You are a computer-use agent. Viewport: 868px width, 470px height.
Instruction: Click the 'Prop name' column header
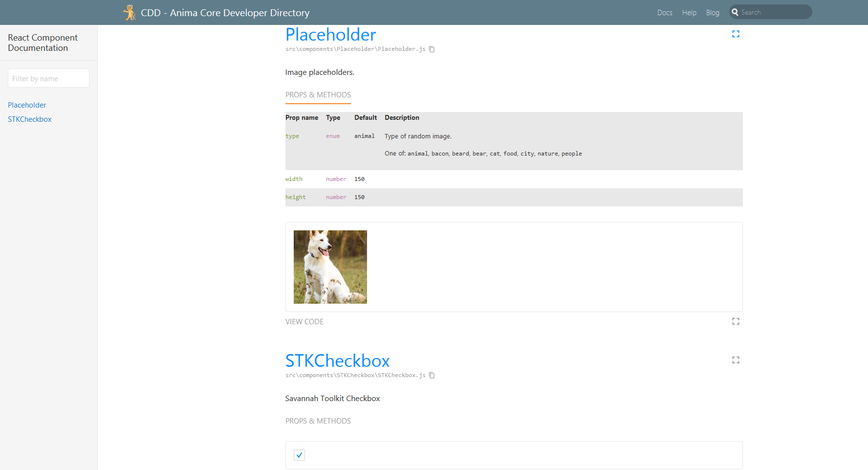tap(302, 118)
